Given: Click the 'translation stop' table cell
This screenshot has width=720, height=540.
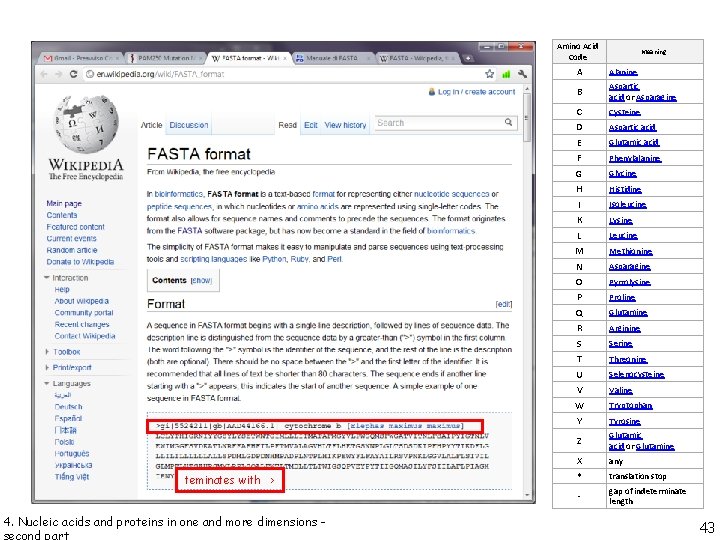Looking at the screenshot, I should pos(655,476).
